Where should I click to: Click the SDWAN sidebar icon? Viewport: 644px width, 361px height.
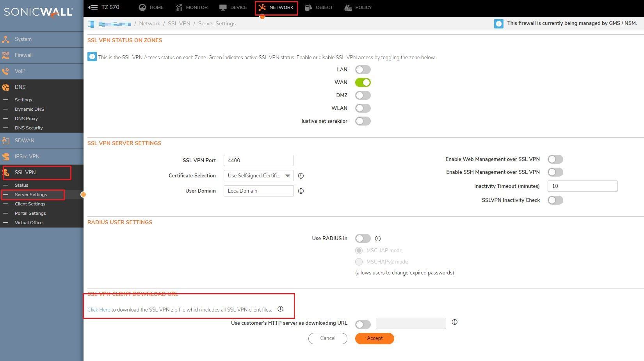coord(6,141)
